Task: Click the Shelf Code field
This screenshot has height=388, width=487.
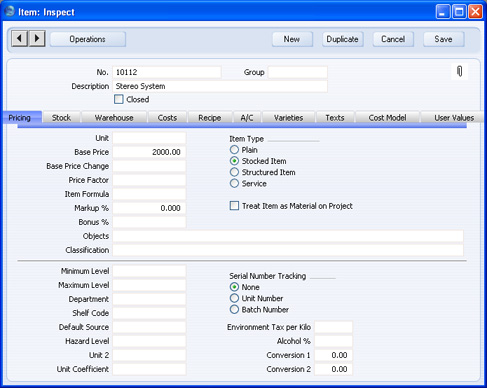Action: coord(149,313)
